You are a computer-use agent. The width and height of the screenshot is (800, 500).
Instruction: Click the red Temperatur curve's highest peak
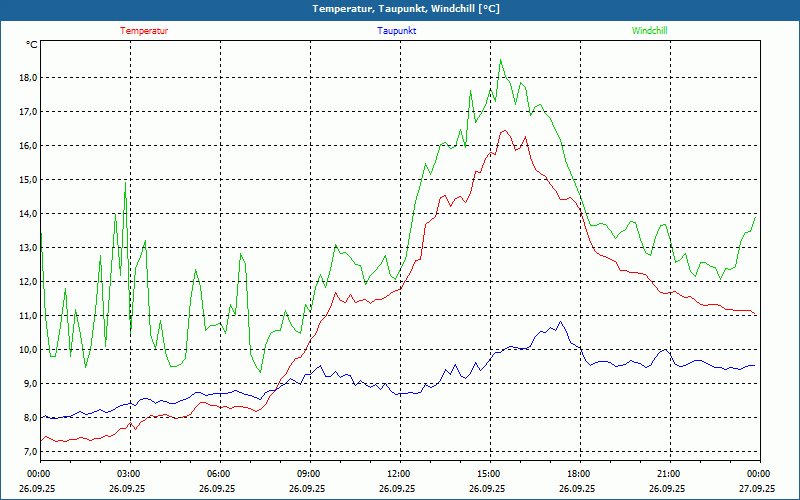pyautogui.click(x=504, y=131)
